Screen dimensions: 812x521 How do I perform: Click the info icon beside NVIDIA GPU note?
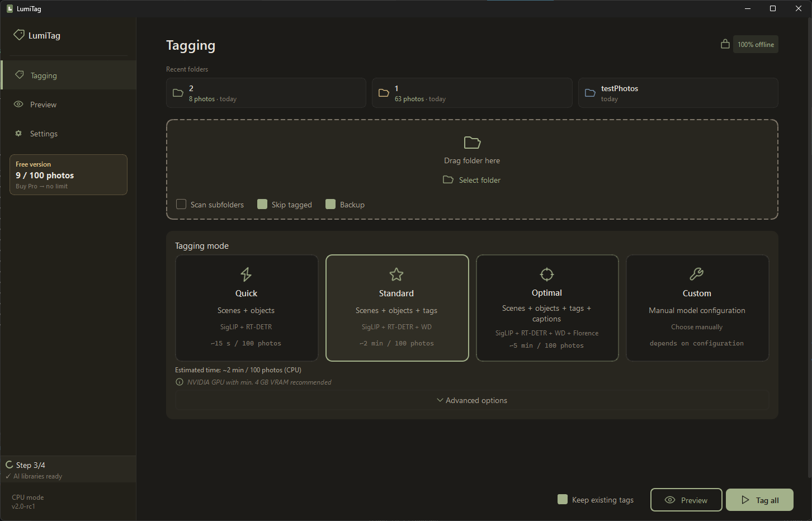point(180,382)
